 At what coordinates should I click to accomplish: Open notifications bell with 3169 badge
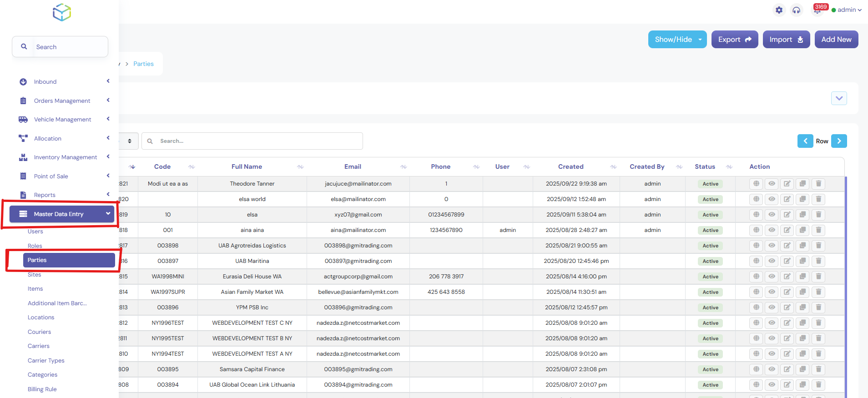click(818, 10)
